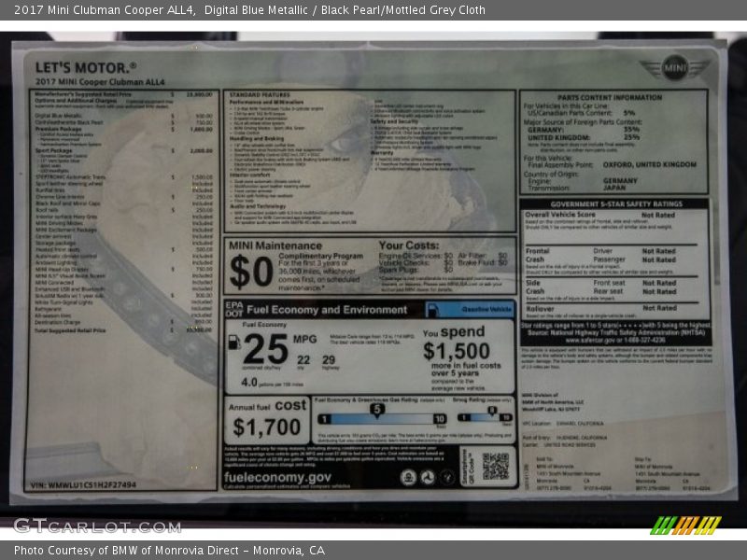Click 'Handling and Braking' section title
Image resolution: width=747 pixels, height=560 pixels.
(x=257, y=138)
